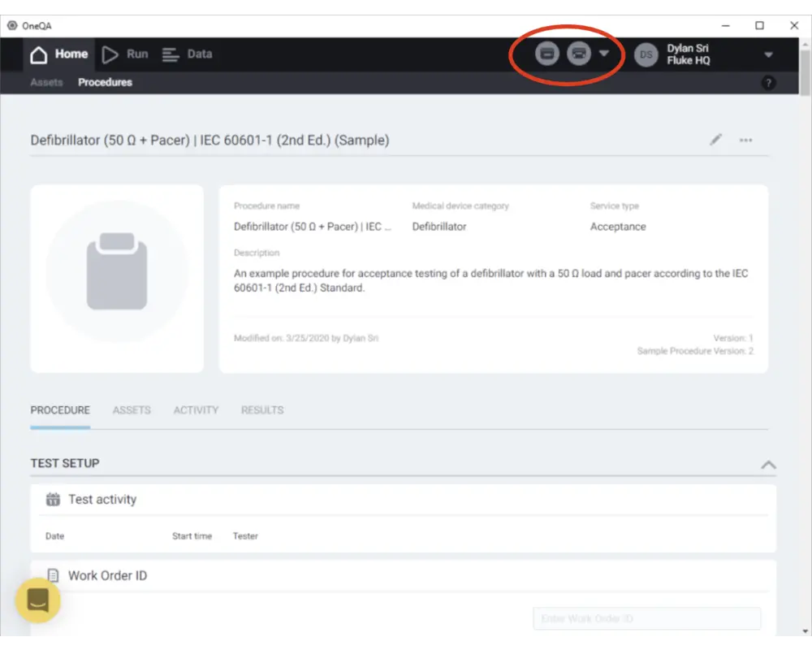Viewport: 812px width, 650px height.
Task: Click the first connected device icon
Action: coord(547,54)
